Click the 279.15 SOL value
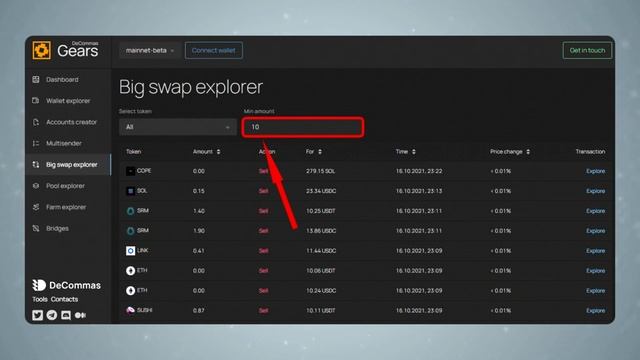Viewport: 640px width, 360px height. pyautogui.click(x=320, y=171)
